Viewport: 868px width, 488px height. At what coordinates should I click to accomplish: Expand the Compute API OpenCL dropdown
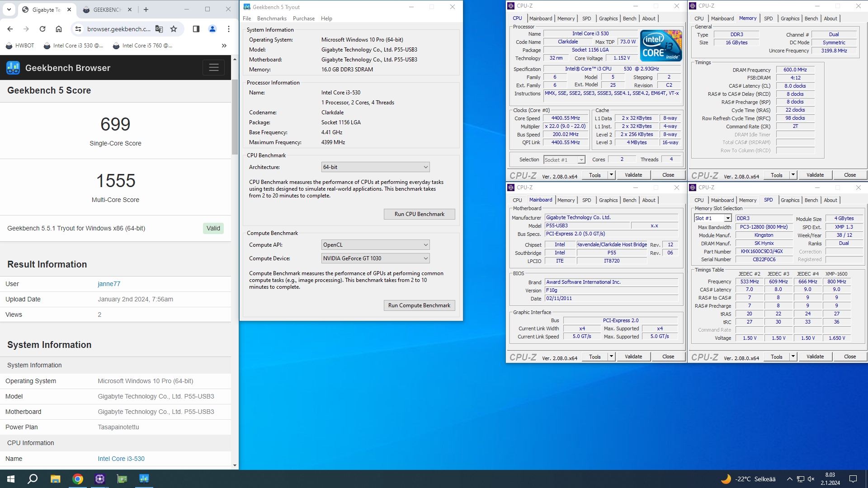click(375, 245)
